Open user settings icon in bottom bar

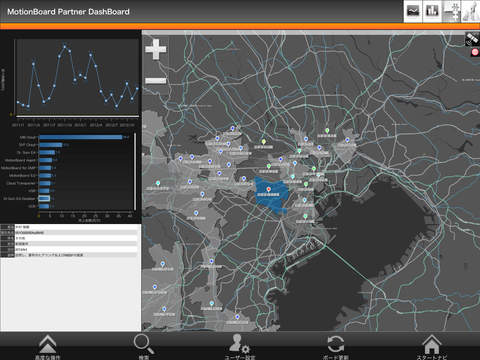pos(239,344)
